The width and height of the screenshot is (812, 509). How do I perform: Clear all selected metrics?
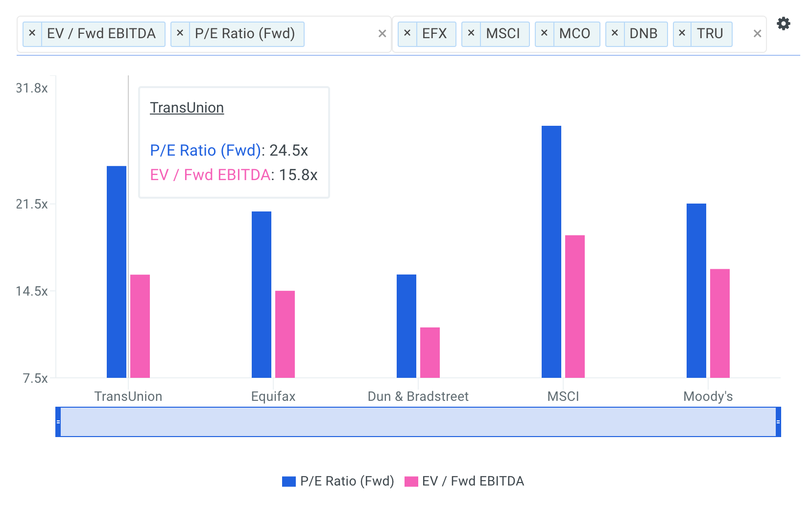pos(382,34)
